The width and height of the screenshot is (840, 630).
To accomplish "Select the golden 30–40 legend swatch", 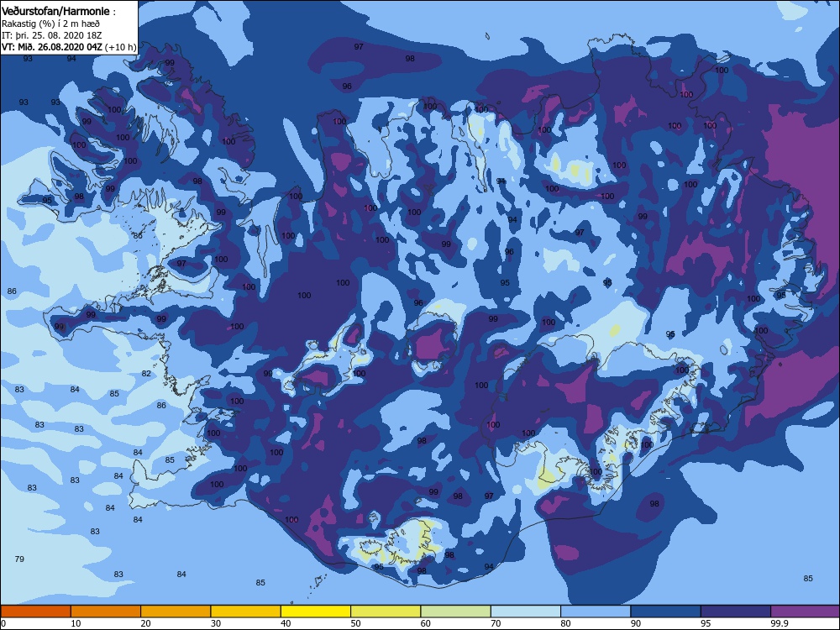I will pos(246,612).
